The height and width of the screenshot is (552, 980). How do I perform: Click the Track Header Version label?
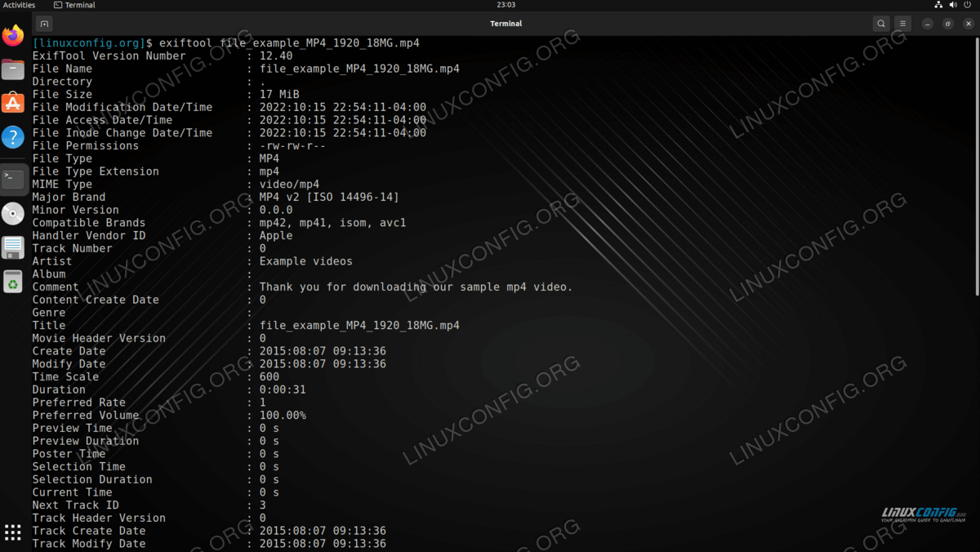(99, 518)
